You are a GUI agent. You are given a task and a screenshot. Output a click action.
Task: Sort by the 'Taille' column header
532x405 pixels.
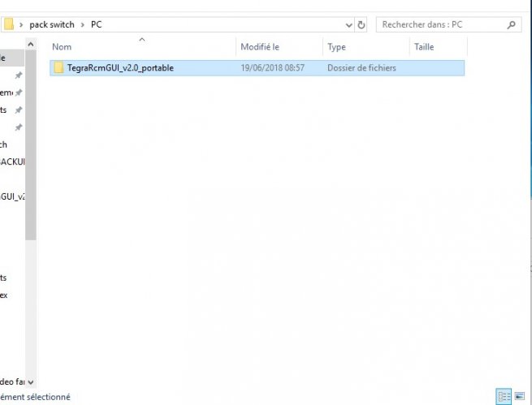tap(424, 47)
